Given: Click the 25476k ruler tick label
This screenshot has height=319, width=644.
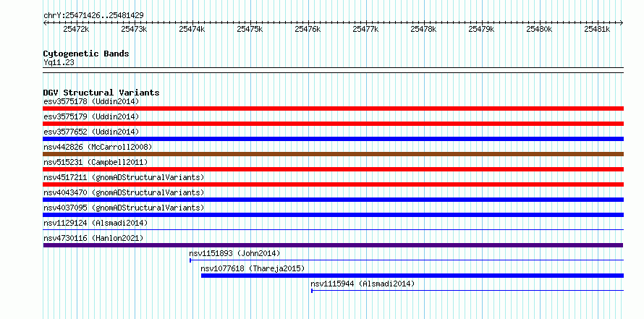Looking at the screenshot, I should point(308,29).
